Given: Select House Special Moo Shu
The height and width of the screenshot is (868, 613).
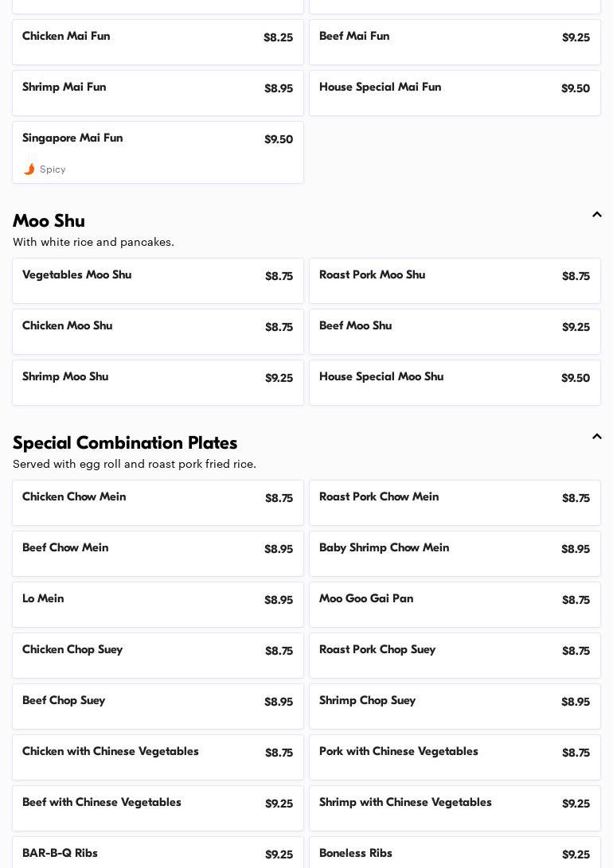Looking at the screenshot, I should [x=455, y=382].
